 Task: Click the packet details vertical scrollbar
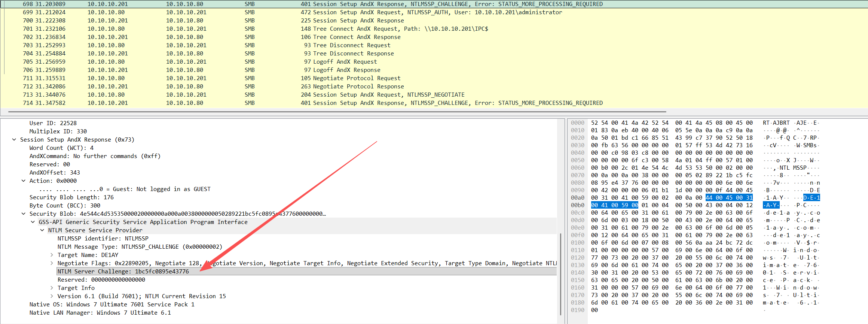click(x=560, y=273)
